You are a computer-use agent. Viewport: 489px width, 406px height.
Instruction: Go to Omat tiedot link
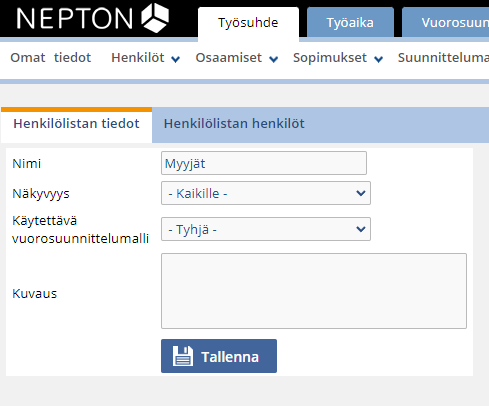(51, 58)
